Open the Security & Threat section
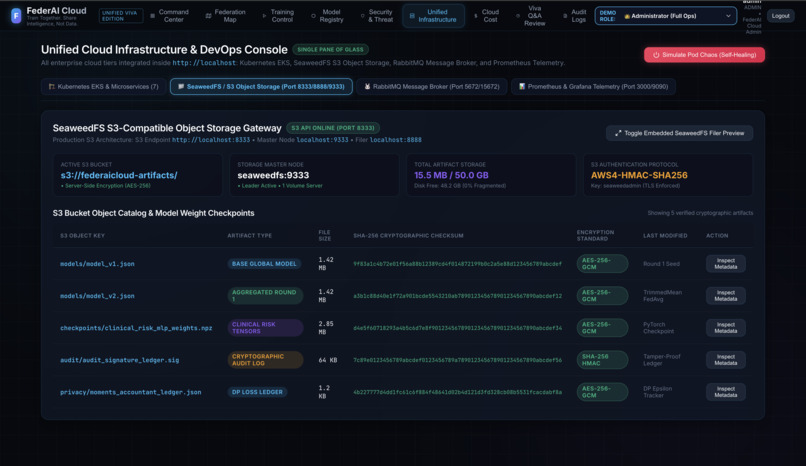The width and height of the screenshot is (806, 466). pyautogui.click(x=377, y=16)
